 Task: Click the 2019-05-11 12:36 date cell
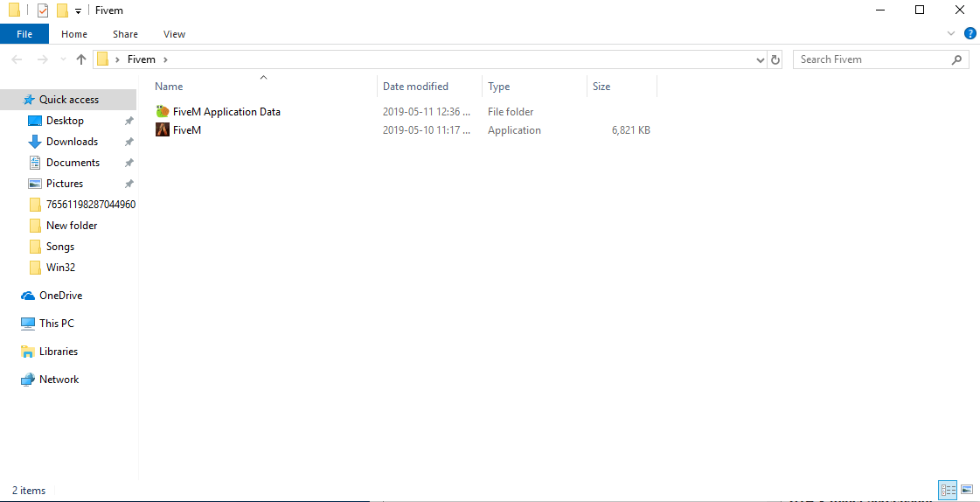[x=427, y=112]
